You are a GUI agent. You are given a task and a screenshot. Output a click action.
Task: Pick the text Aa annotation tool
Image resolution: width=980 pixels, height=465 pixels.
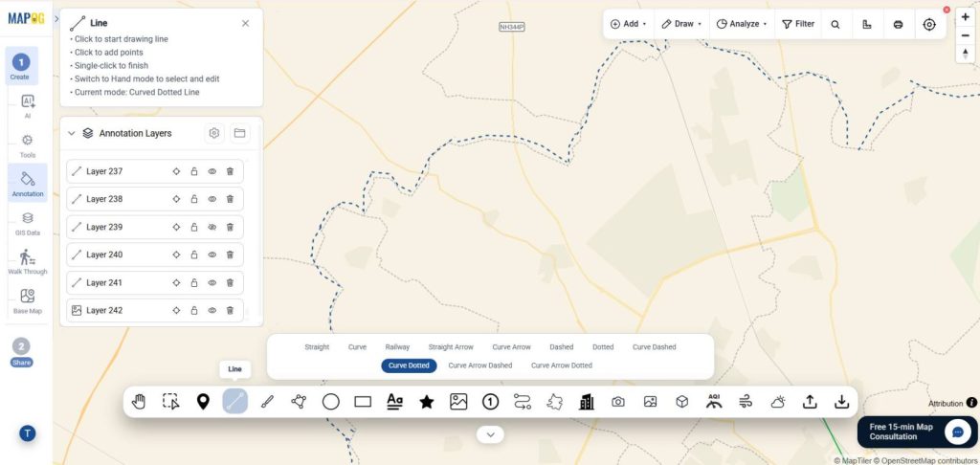point(394,401)
